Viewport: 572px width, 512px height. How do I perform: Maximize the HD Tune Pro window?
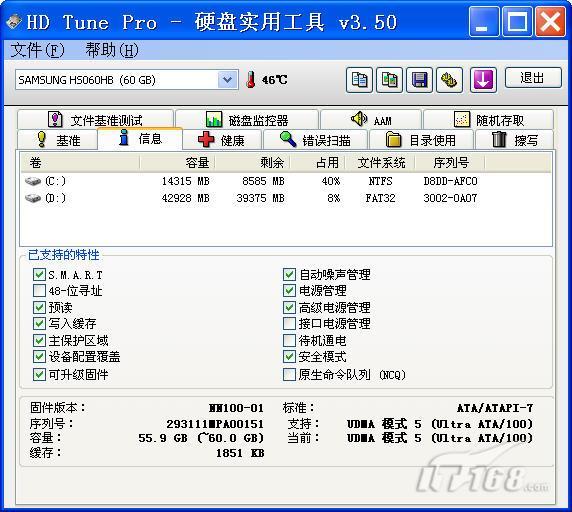click(x=517, y=22)
